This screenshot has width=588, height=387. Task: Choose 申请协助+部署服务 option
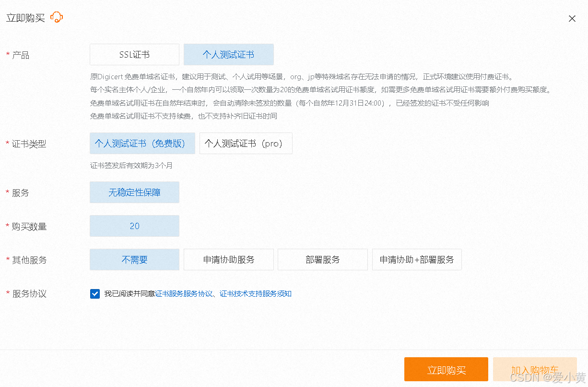pyautogui.click(x=417, y=260)
